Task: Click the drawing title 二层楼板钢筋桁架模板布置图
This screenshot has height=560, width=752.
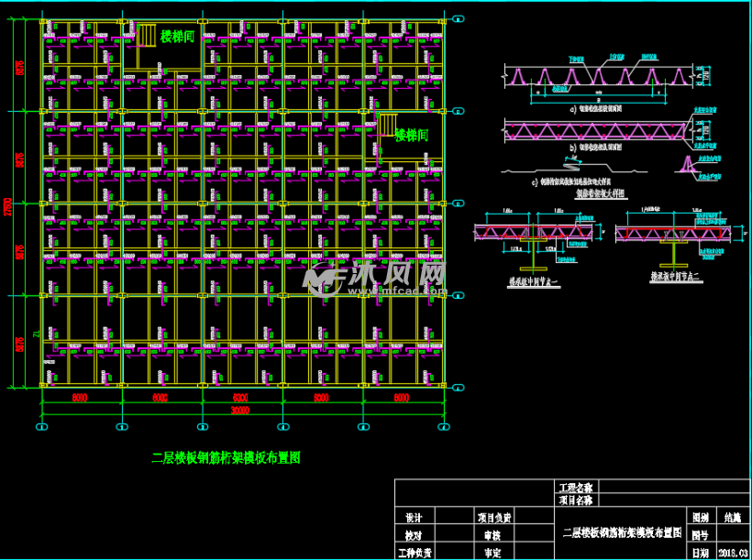Action: pos(226,457)
